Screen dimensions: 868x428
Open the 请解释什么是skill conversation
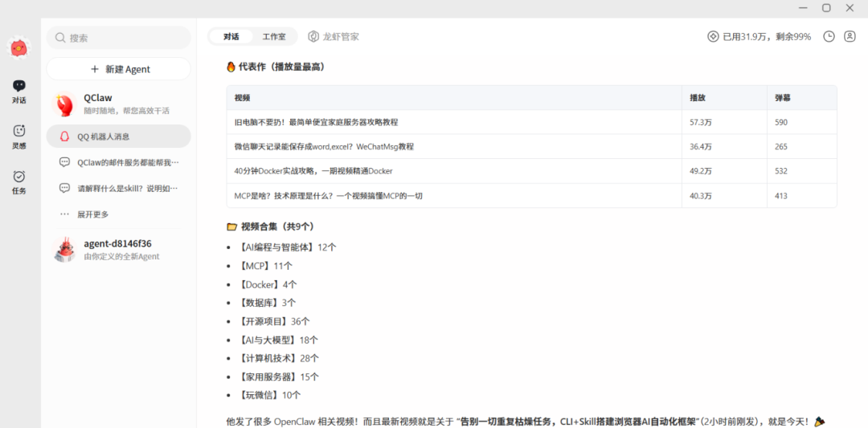(118, 188)
